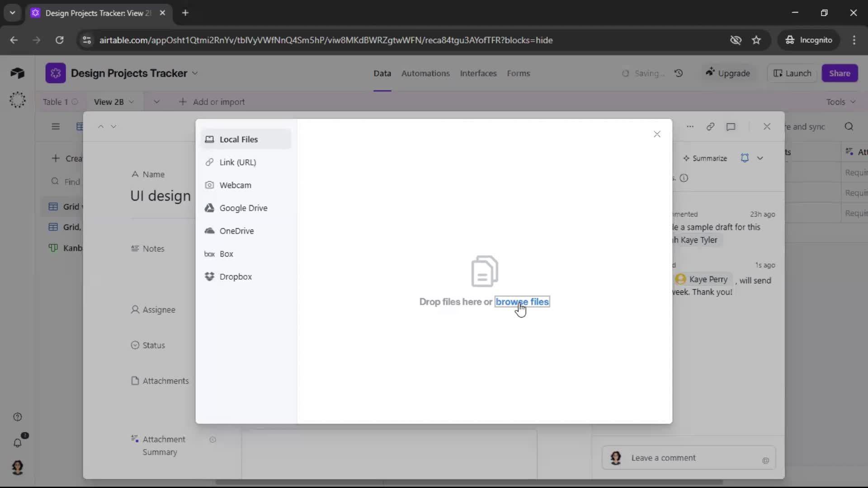868x488 pixels.
Task: Expand the tables list chevron
Action: pyautogui.click(x=156, y=102)
